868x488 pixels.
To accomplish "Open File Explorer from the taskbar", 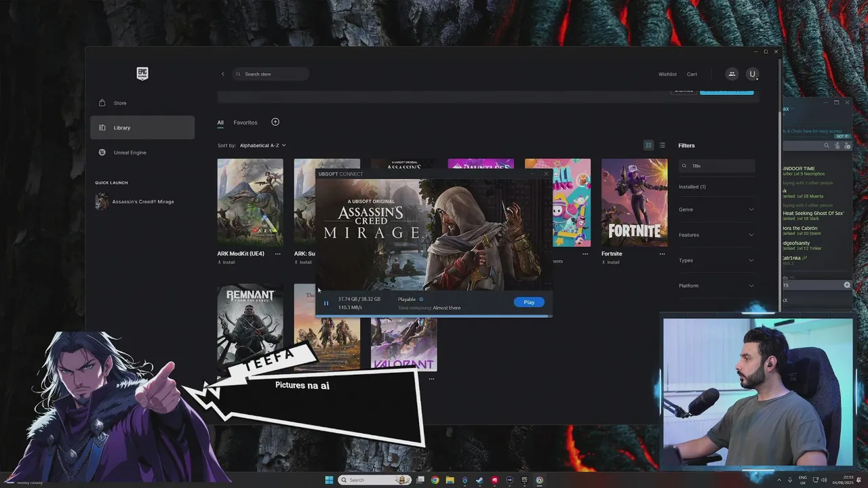I will [450, 480].
